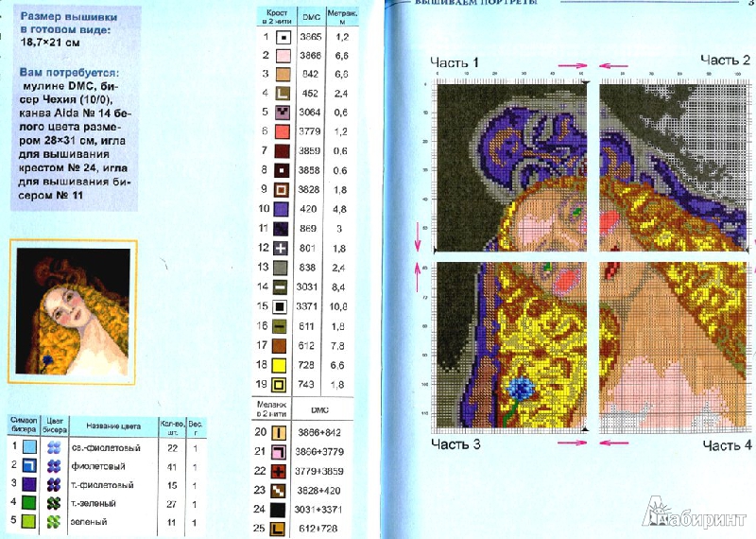Click the plus-symbol swatch for DMC 801

pyautogui.click(x=281, y=249)
